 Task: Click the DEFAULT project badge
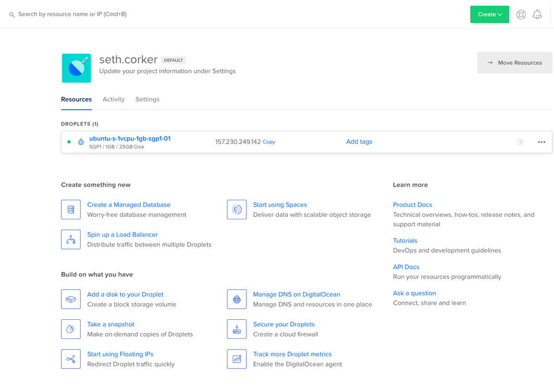click(173, 61)
